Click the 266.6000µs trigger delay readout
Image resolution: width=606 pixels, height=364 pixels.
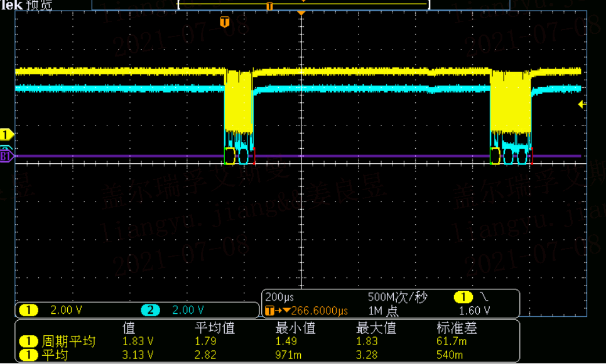(x=319, y=311)
